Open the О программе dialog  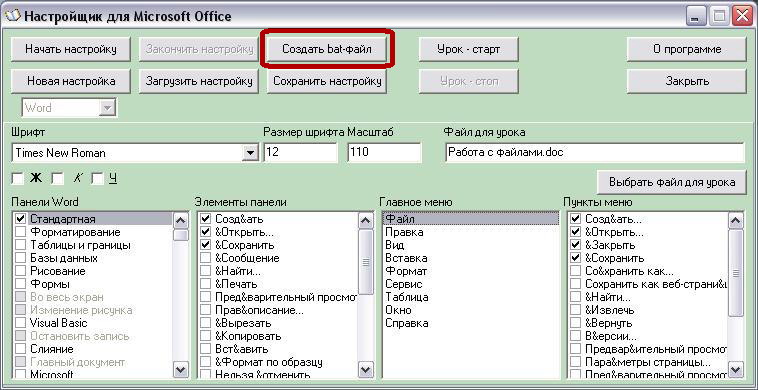coord(686,49)
